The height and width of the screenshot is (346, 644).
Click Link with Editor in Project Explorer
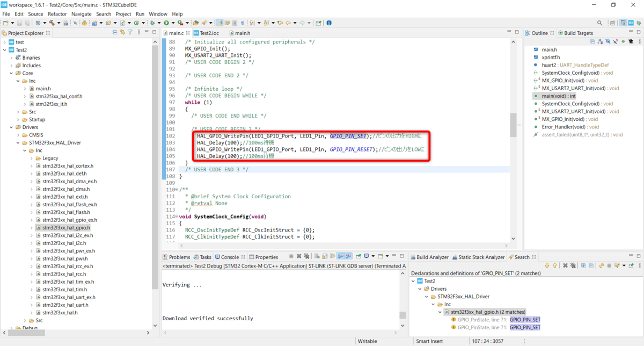(122, 32)
